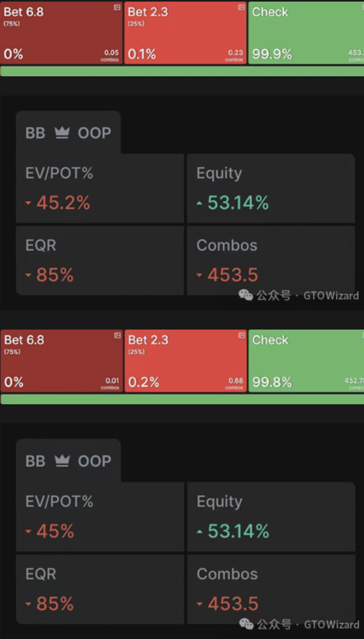Click the crown icon in the BB OOP tab above EV/POT 45%
The height and width of the screenshot is (639, 364).
click(x=62, y=461)
